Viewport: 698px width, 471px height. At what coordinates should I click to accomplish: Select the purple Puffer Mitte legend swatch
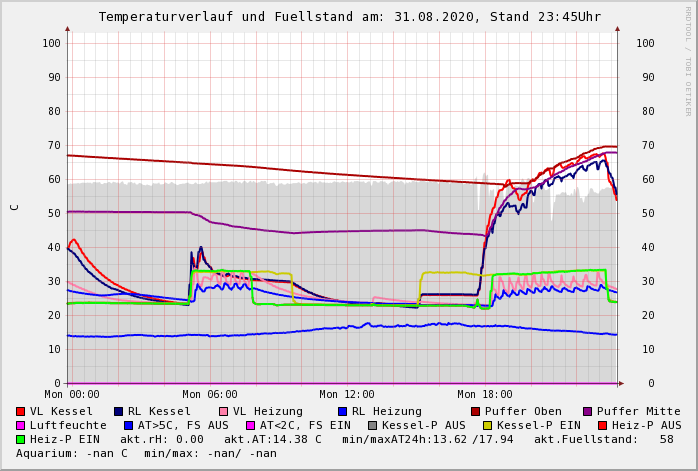point(588,411)
